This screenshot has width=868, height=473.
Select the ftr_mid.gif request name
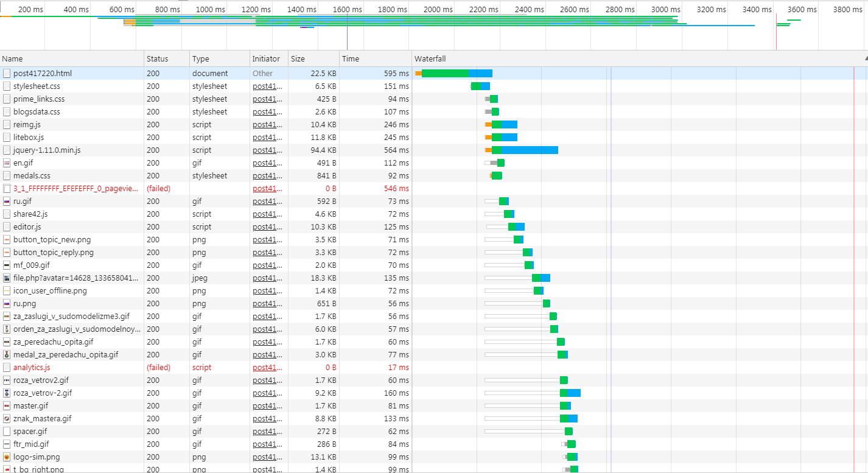[31, 444]
